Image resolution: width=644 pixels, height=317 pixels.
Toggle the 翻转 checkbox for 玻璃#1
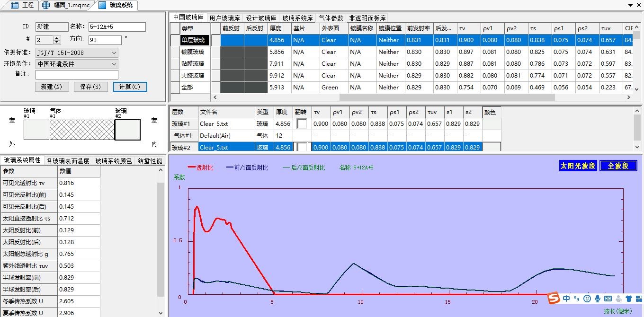pyautogui.click(x=303, y=123)
